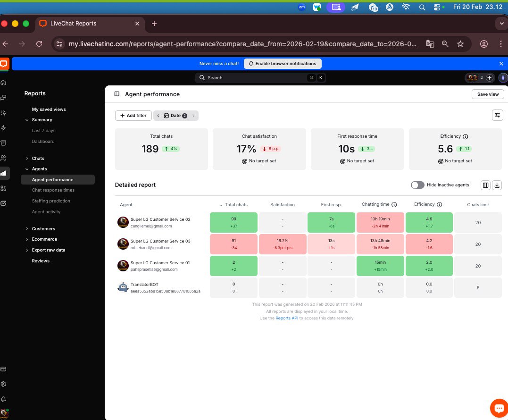The image size is (508, 420).
Task: Click the invite agents plus icon
Action: tap(490, 78)
